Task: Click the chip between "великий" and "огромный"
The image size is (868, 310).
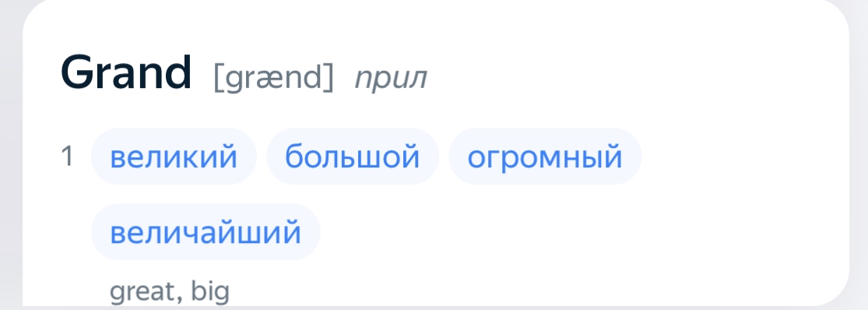Action: click(x=352, y=157)
